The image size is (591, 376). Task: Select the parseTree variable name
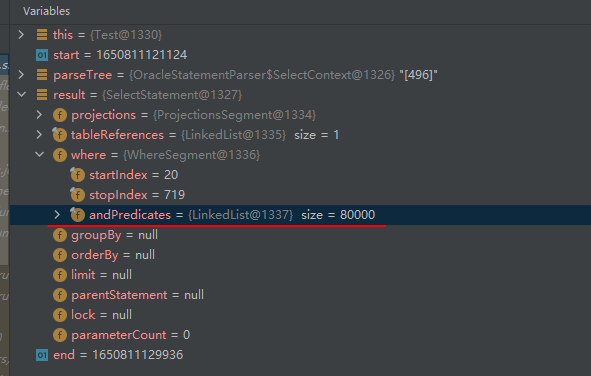[x=83, y=75]
